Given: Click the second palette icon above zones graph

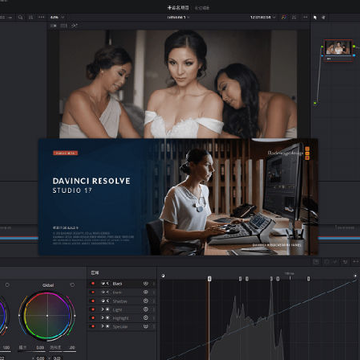Looking at the screenshot, I should (x=326, y=262).
